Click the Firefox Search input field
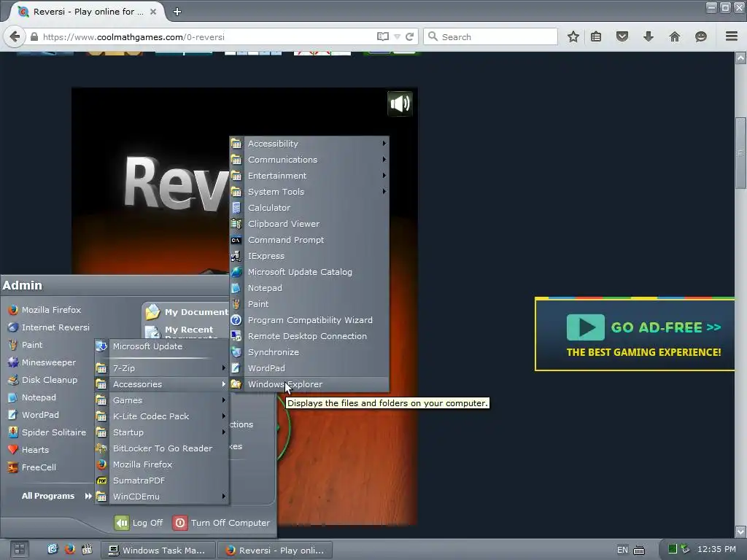Viewport: 747px width, 560px height. (x=491, y=36)
